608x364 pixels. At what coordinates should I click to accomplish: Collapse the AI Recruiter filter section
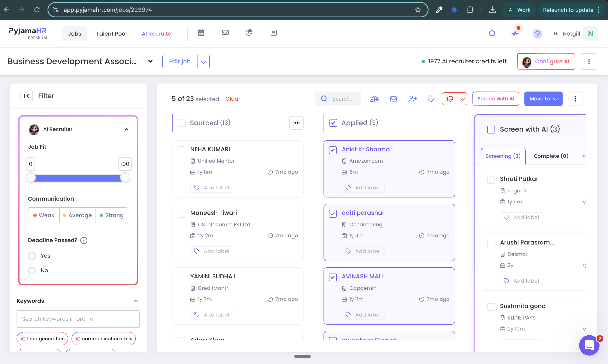126,129
